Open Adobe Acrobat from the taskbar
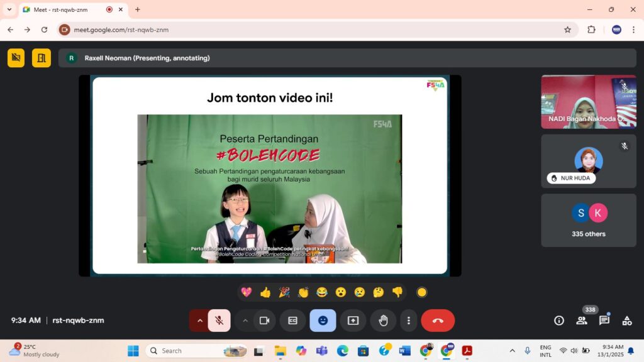 pyautogui.click(x=467, y=351)
